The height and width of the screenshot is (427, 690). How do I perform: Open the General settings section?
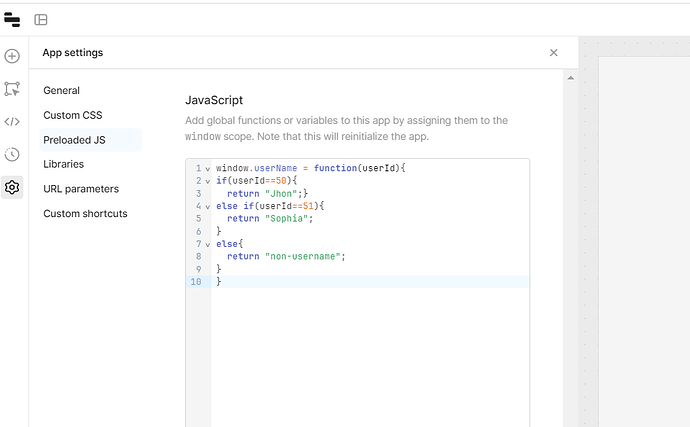coord(62,91)
